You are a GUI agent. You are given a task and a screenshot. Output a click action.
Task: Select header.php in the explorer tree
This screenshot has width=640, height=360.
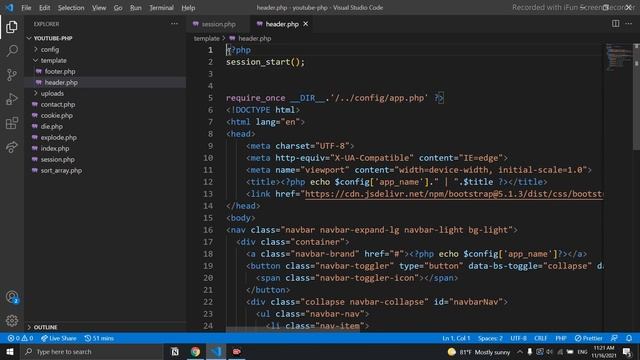pyautogui.click(x=61, y=82)
